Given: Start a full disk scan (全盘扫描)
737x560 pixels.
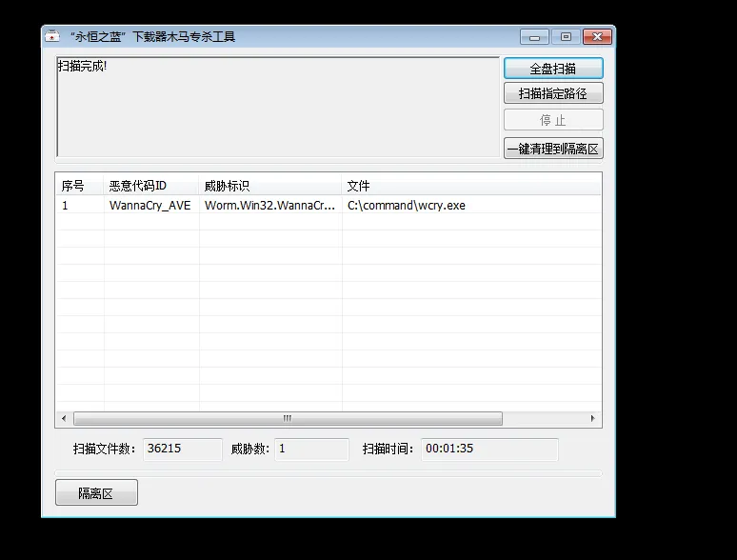Looking at the screenshot, I should (553, 69).
